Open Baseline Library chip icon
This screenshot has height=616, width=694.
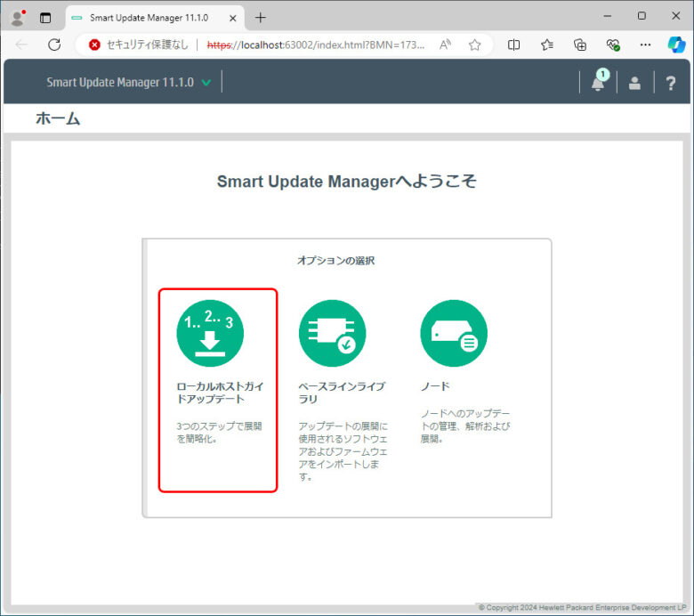pyautogui.click(x=333, y=333)
